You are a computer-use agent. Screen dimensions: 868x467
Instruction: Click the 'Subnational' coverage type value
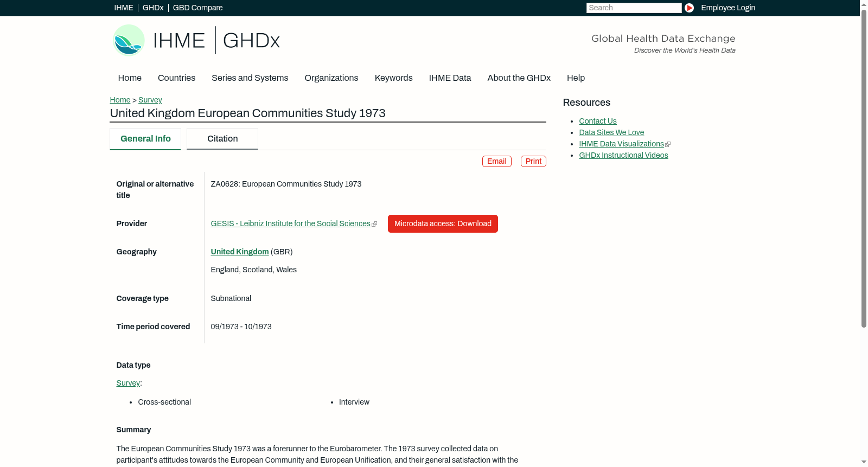[x=231, y=299]
